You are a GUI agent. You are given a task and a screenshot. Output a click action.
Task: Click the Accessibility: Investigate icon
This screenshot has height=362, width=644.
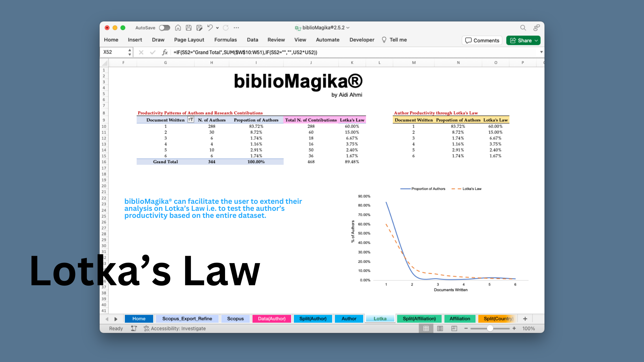146,328
